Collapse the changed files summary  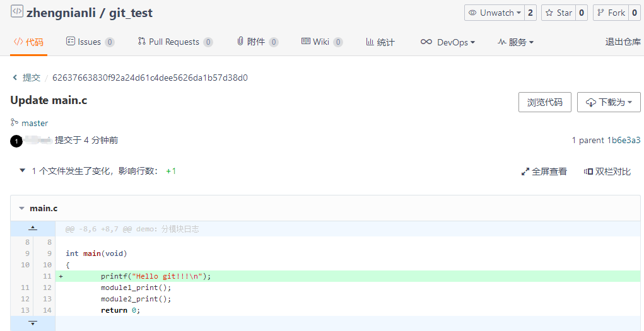pyautogui.click(x=23, y=171)
